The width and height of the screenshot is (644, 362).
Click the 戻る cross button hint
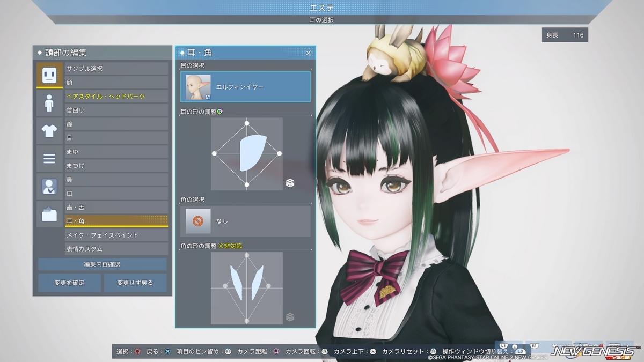tap(159, 351)
